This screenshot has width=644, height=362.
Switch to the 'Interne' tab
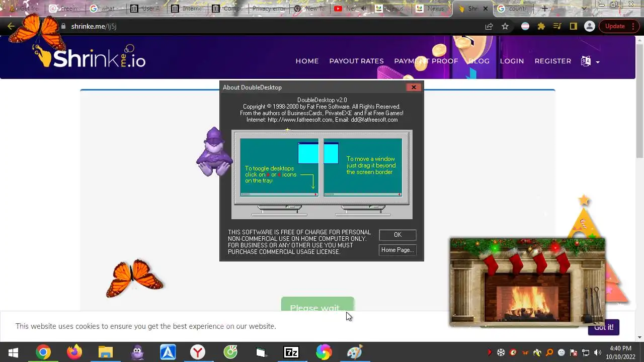pos(187,9)
